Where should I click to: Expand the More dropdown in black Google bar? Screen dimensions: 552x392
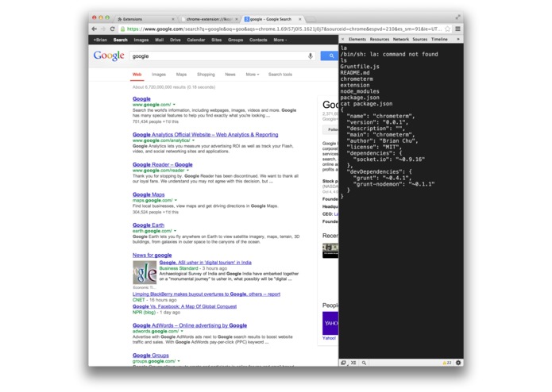click(x=280, y=40)
